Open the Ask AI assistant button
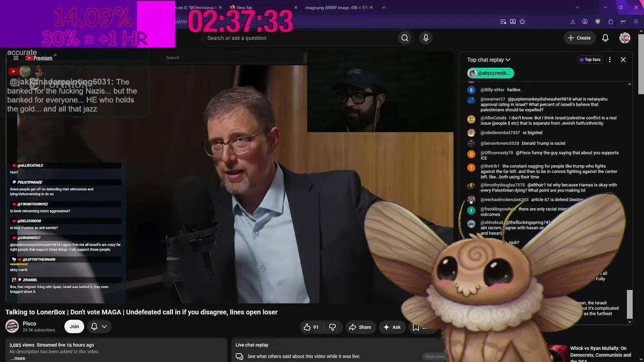 click(392, 327)
